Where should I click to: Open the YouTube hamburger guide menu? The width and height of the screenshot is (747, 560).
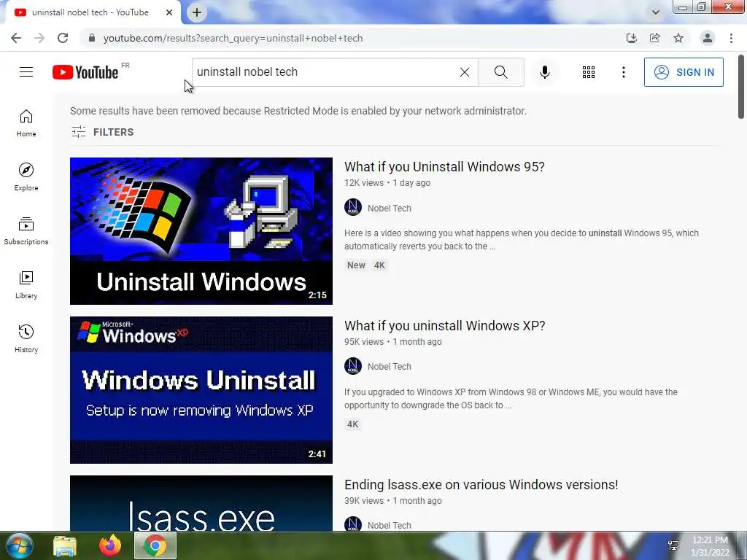26,72
